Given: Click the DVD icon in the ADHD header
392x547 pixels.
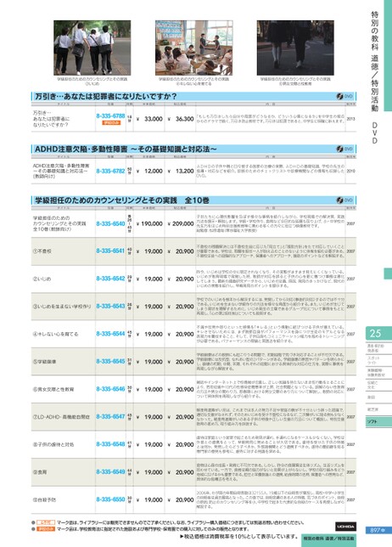Looking at the screenshot, I should [344, 149].
